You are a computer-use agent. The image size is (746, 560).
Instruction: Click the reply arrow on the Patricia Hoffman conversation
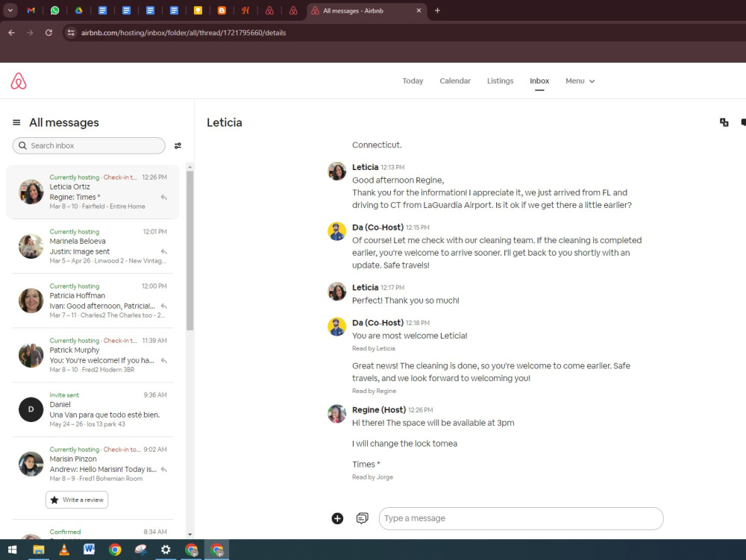(x=163, y=306)
